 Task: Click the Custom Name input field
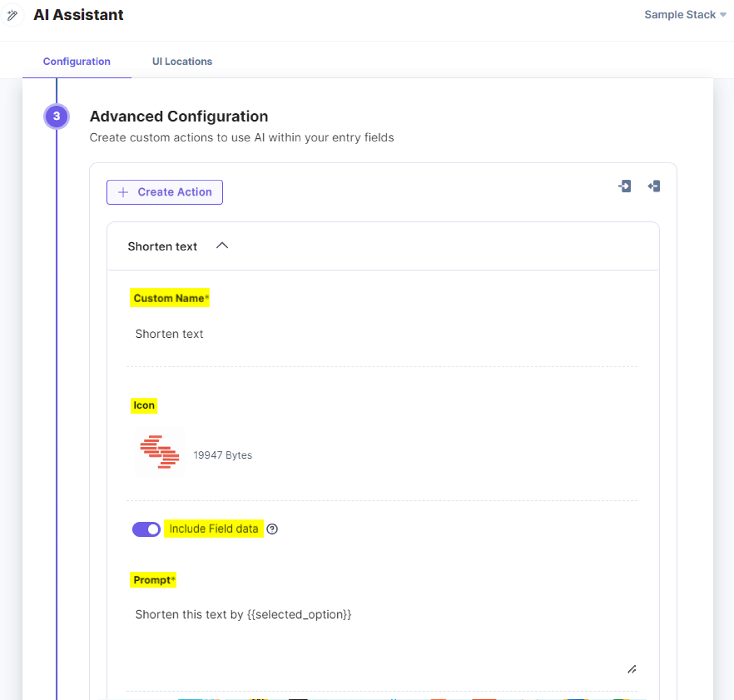382,334
